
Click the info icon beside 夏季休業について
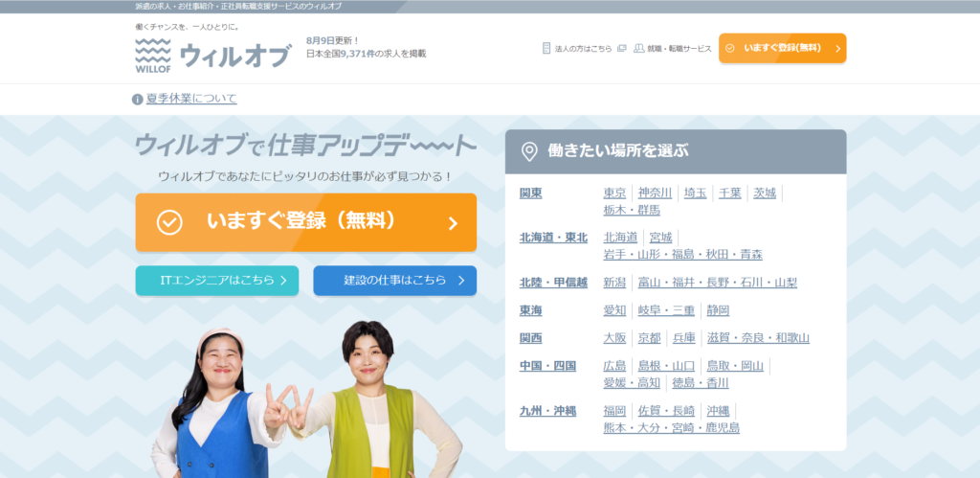point(138,100)
